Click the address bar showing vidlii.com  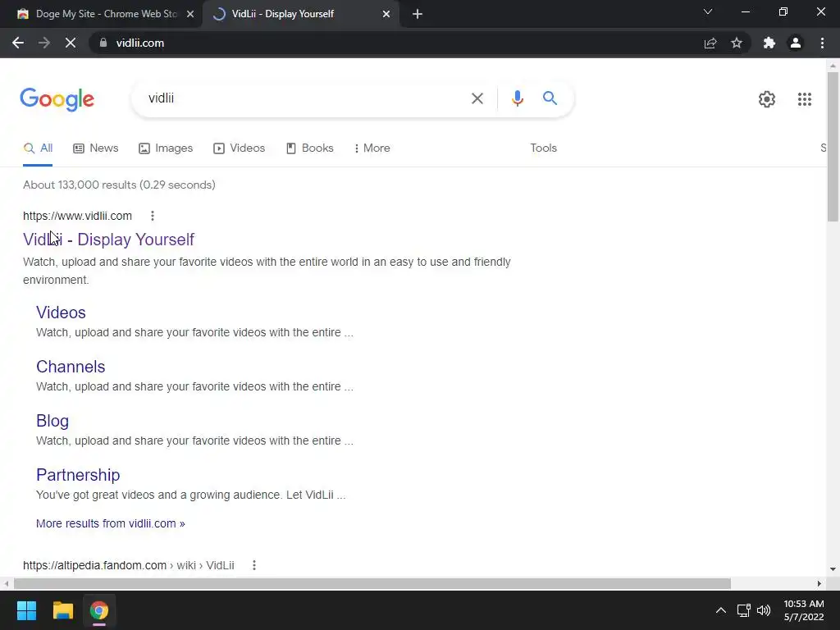click(x=396, y=43)
